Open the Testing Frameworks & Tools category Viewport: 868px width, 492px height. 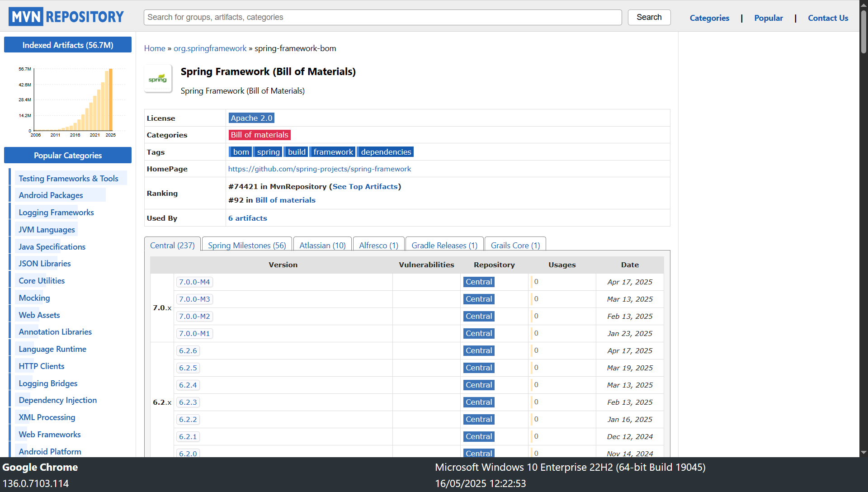(68, 179)
